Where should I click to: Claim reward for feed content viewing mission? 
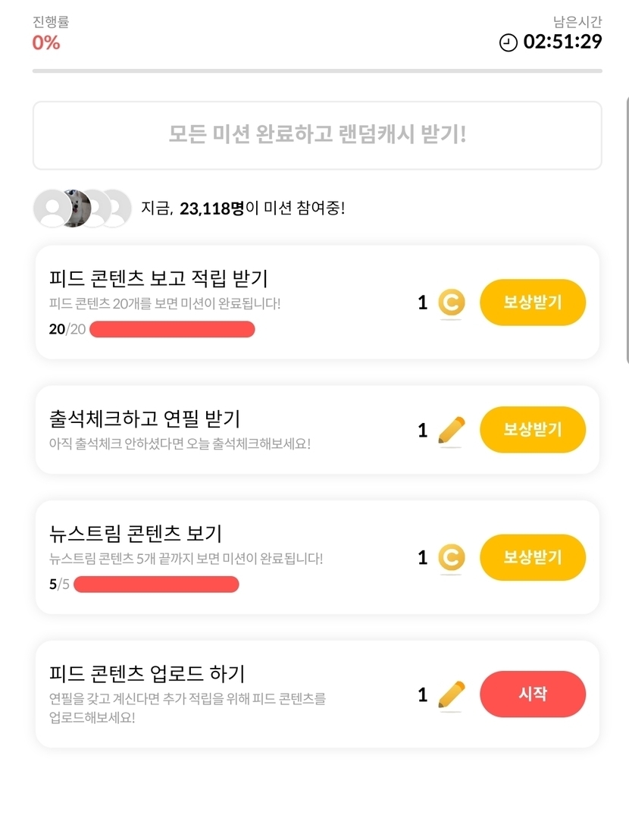pos(533,302)
